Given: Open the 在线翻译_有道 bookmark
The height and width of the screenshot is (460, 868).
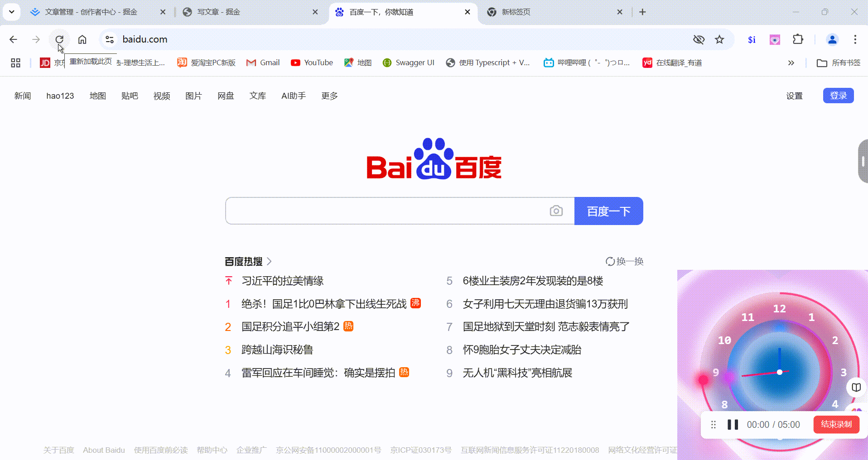Looking at the screenshot, I should pos(672,63).
